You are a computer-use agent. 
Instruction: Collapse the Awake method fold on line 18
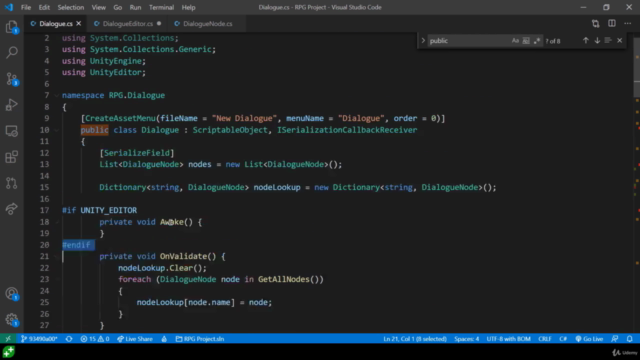pos(57,222)
